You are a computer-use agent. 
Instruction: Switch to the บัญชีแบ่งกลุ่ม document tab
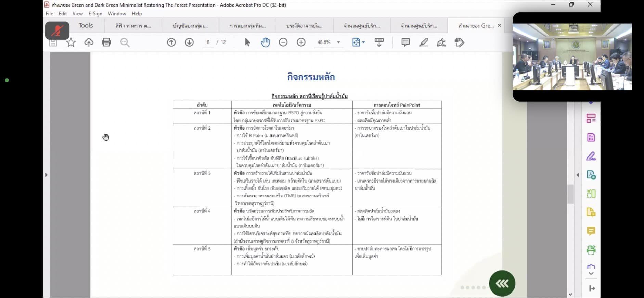tap(190, 26)
